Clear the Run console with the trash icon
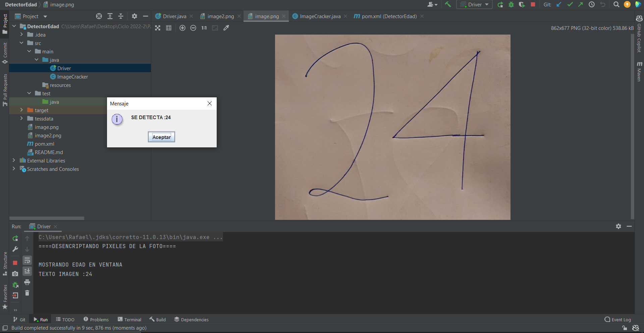Image resolution: width=644 pixels, height=333 pixels. pyautogui.click(x=27, y=293)
